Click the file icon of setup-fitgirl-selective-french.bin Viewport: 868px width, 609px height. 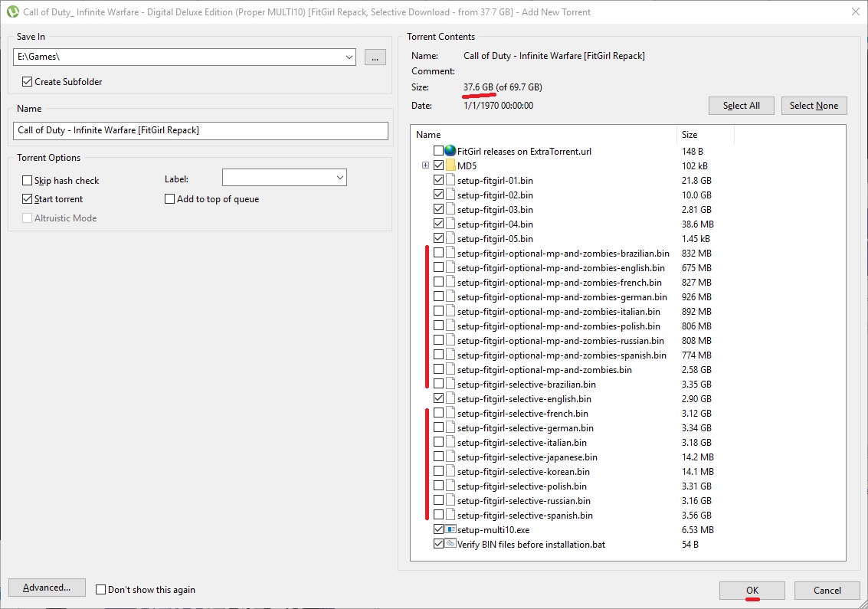[x=450, y=413]
